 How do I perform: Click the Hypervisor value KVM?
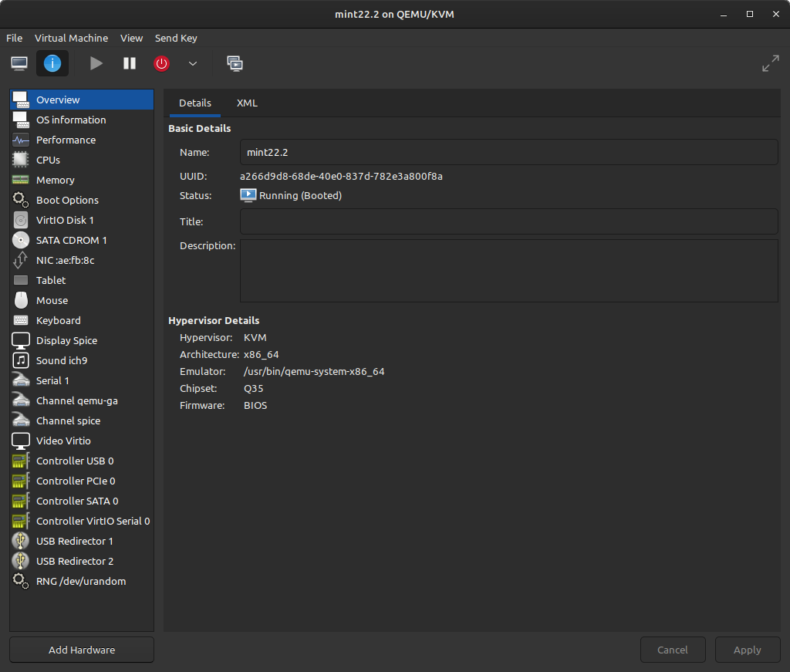click(x=255, y=337)
